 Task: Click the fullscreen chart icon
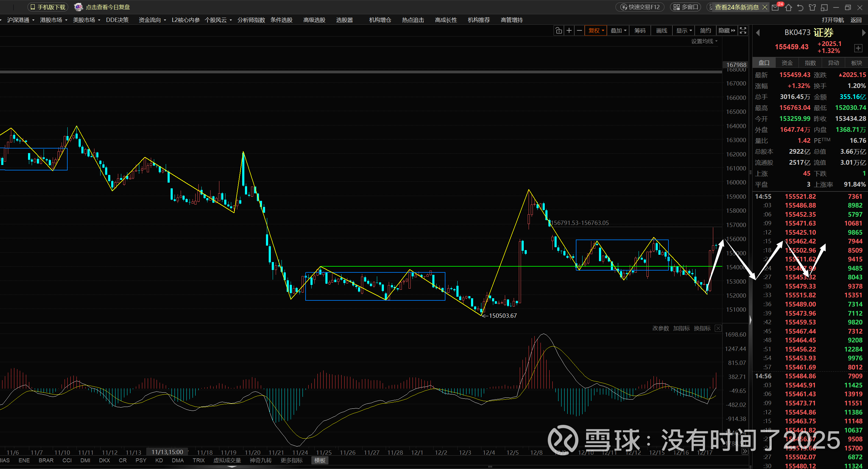point(743,31)
